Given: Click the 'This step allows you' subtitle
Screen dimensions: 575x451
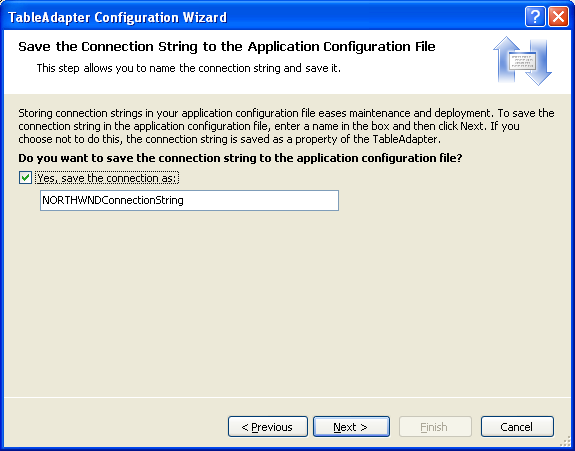Looking at the screenshot, I should click(188, 68).
